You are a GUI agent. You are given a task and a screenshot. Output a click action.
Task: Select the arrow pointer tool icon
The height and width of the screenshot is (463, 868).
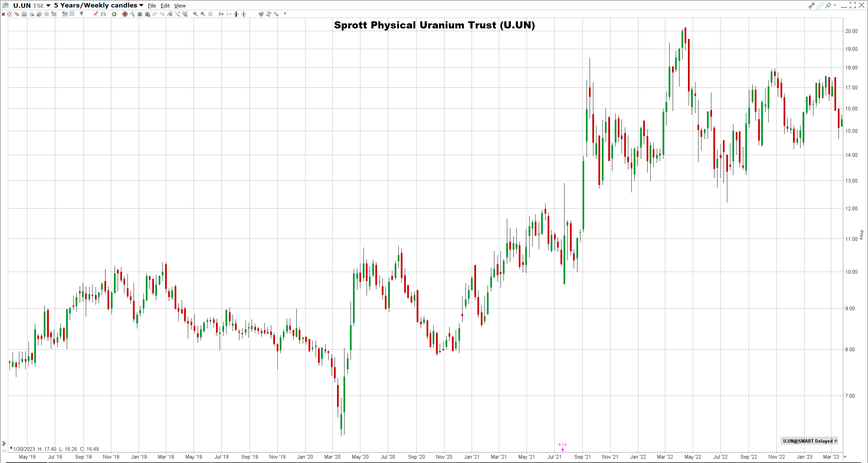tap(132, 14)
